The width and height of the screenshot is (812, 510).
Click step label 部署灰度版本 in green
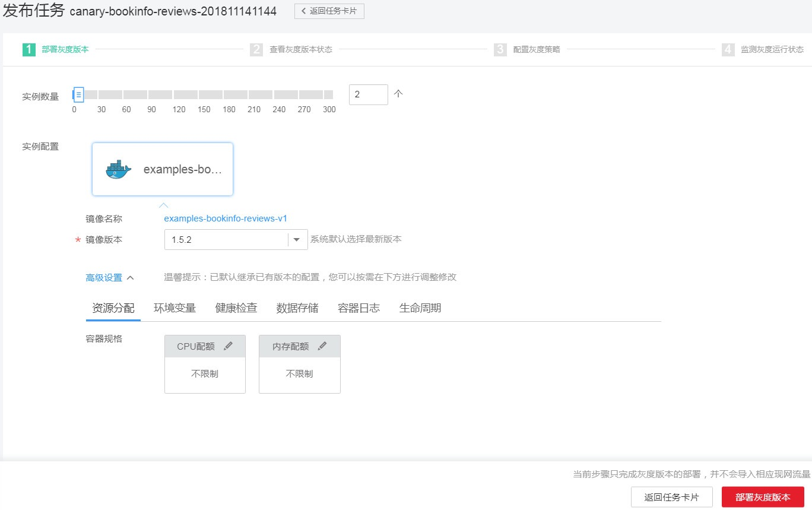click(65, 49)
